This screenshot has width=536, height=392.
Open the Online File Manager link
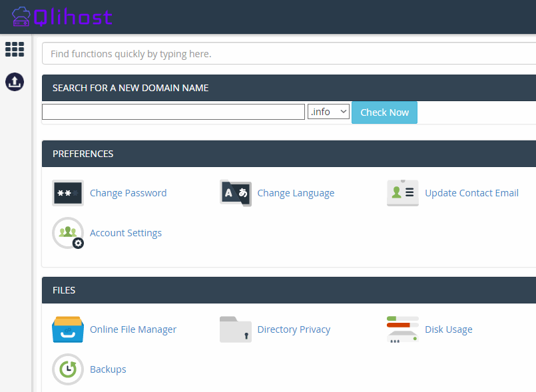pos(133,329)
